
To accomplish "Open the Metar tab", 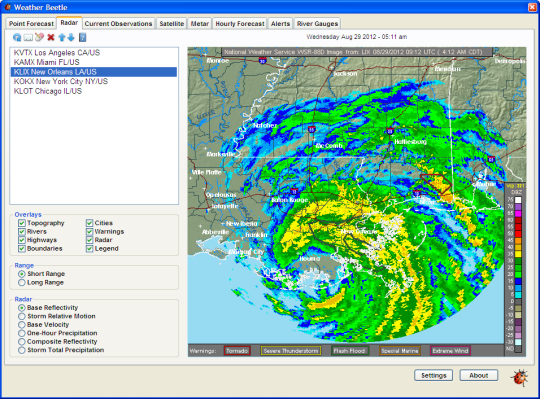I will point(200,23).
